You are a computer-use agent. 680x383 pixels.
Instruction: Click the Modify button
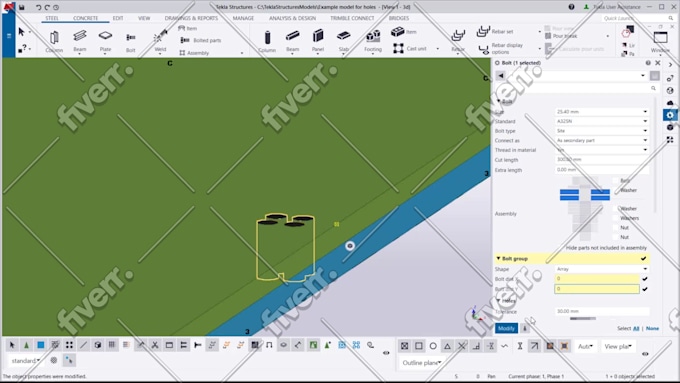pyautogui.click(x=507, y=328)
